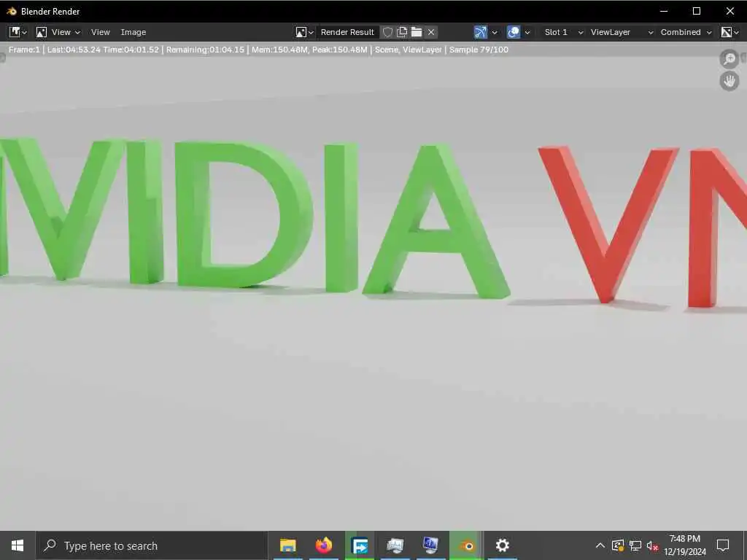Toggle the gizmo display button

click(481, 32)
